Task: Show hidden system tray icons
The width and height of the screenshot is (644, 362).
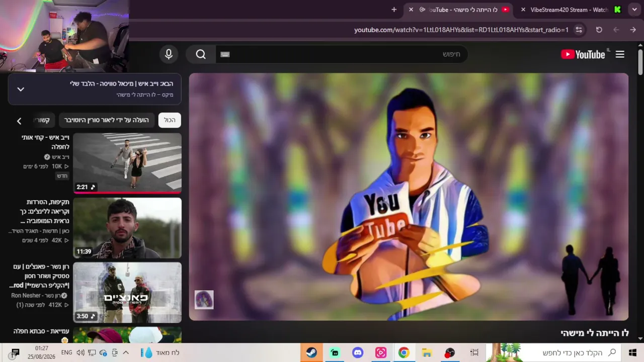Action: pos(126,352)
